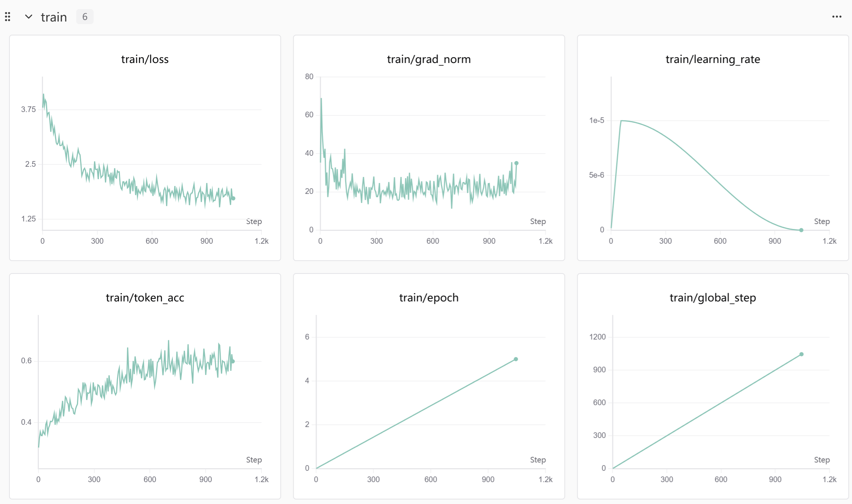Click the train/global_step chart title
Image resolution: width=852 pixels, height=504 pixels.
point(712,298)
